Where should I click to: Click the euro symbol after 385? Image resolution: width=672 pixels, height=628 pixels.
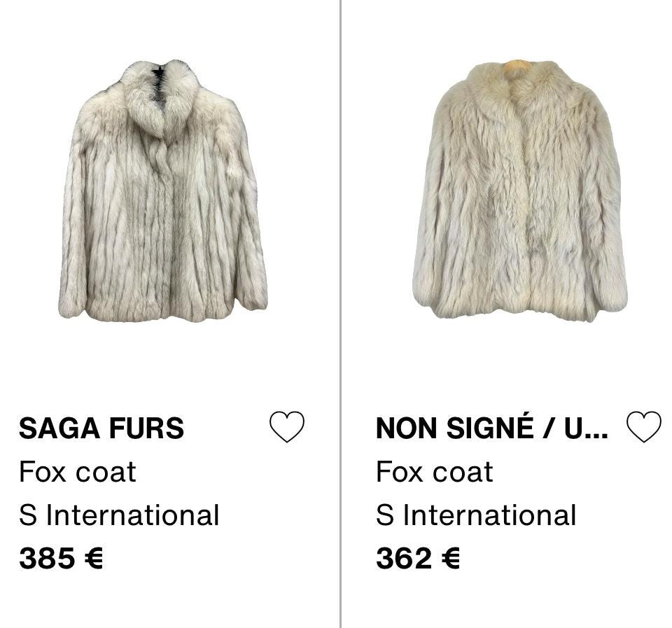(94, 559)
